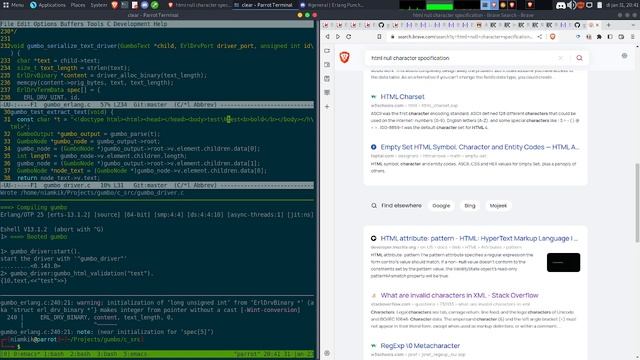
Task: Open the 'HTML Charset' search result
Action: (x=402, y=97)
